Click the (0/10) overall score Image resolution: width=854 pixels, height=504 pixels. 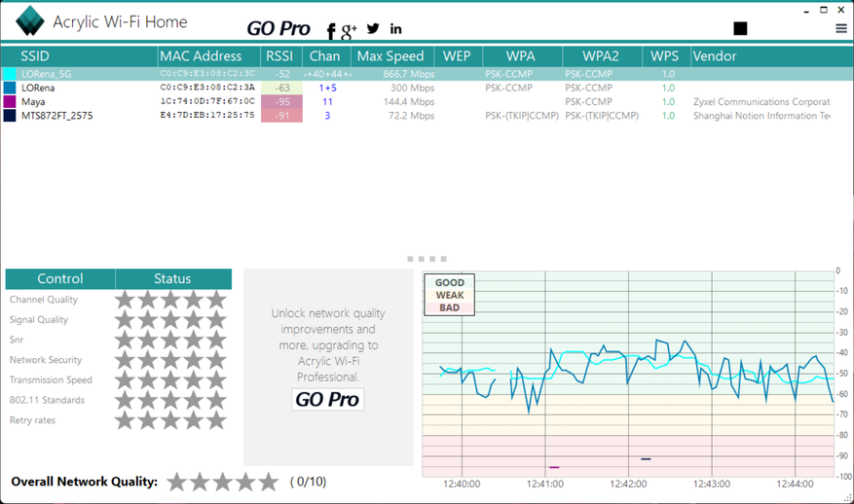[x=309, y=482]
